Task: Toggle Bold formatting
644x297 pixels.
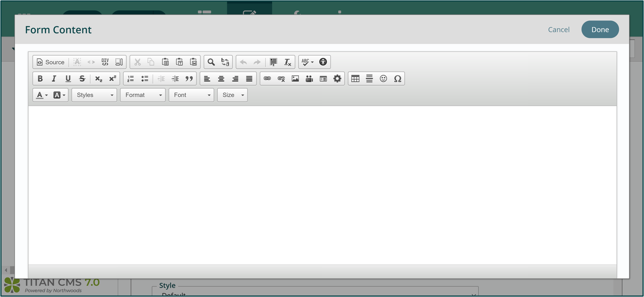Action: coord(40,79)
